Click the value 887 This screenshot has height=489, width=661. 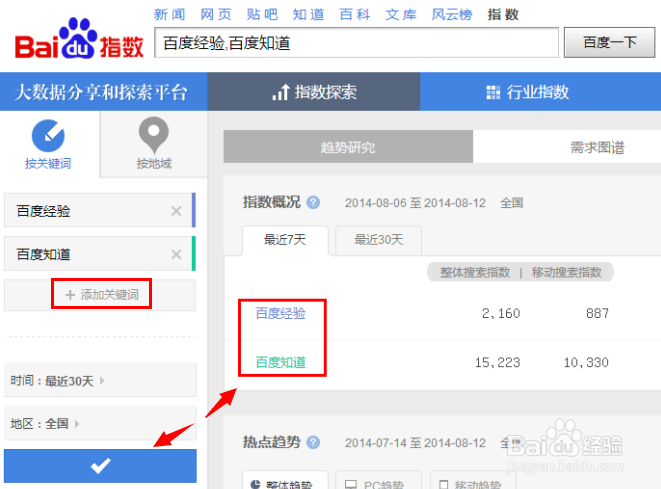pyautogui.click(x=597, y=313)
